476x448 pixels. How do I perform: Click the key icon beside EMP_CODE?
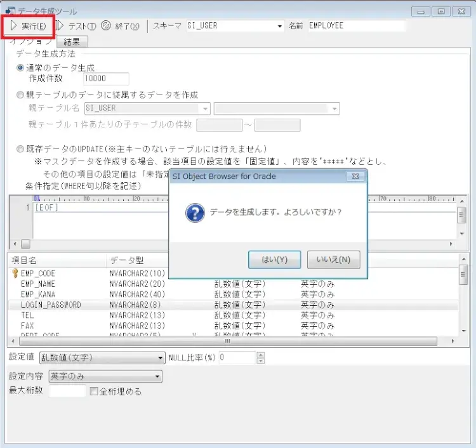point(14,273)
